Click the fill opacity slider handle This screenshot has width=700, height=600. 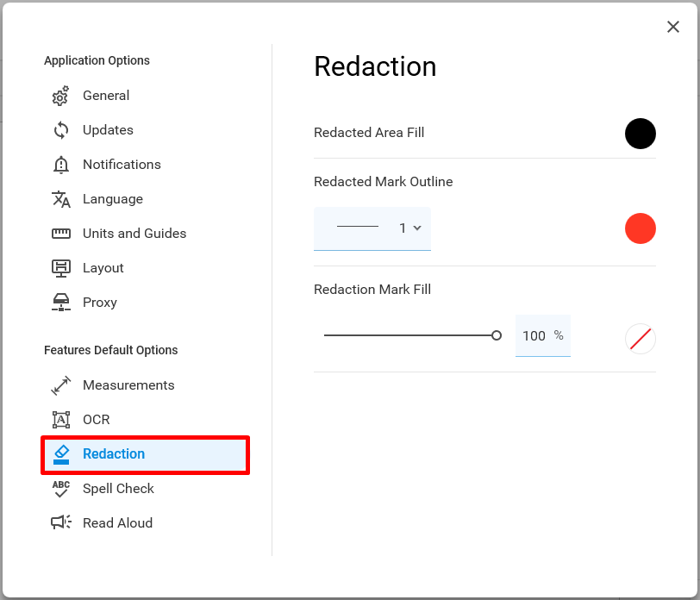pos(496,335)
